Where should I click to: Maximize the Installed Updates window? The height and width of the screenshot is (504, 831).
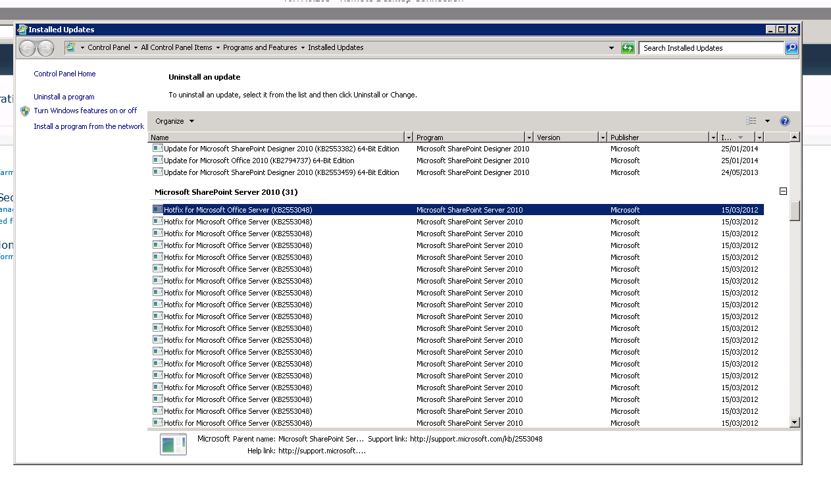point(781,30)
